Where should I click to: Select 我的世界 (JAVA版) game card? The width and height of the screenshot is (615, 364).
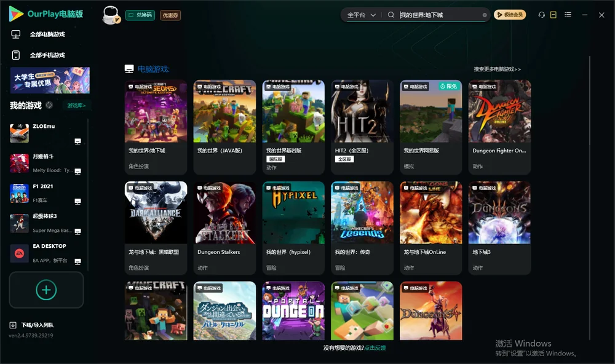[x=224, y=127]
